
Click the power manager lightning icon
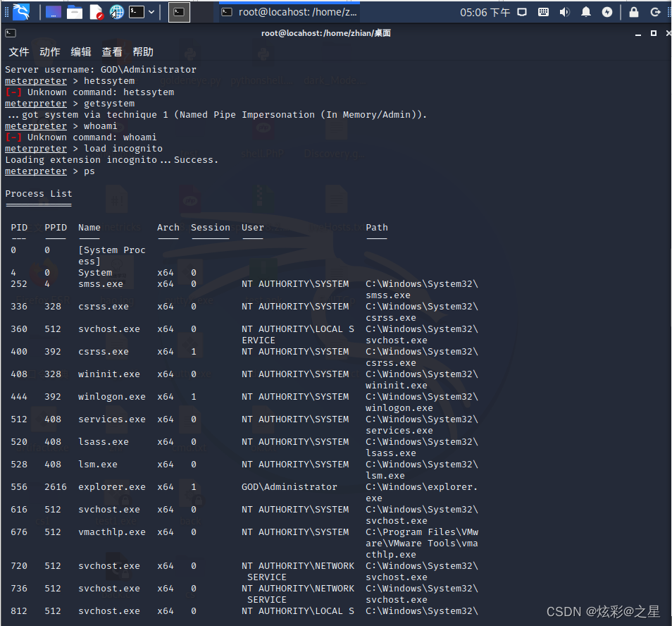point(607,12)
